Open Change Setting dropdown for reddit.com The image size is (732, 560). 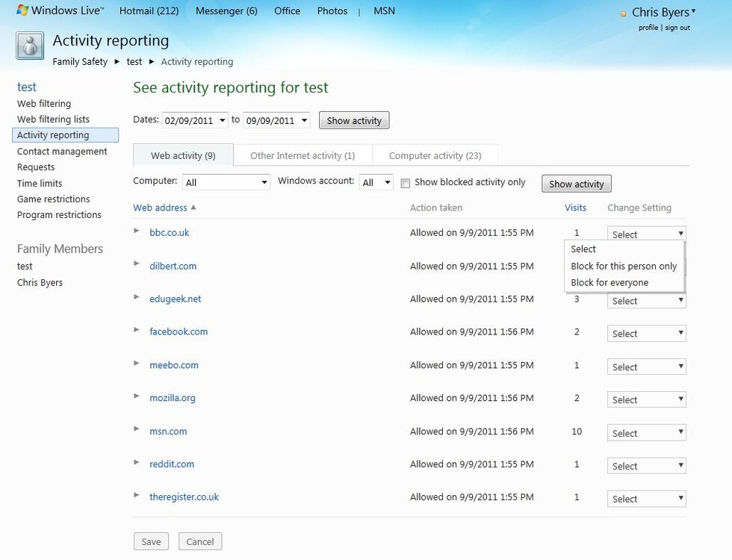[x=647, y=466]
